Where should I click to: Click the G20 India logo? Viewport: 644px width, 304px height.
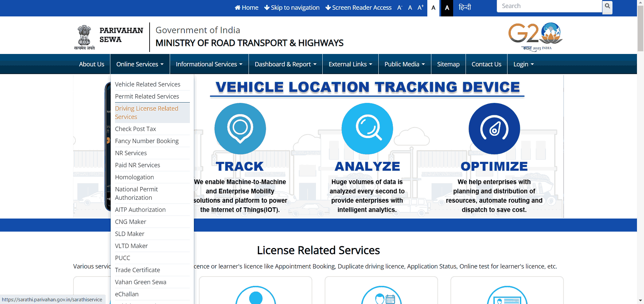point(535,37)
